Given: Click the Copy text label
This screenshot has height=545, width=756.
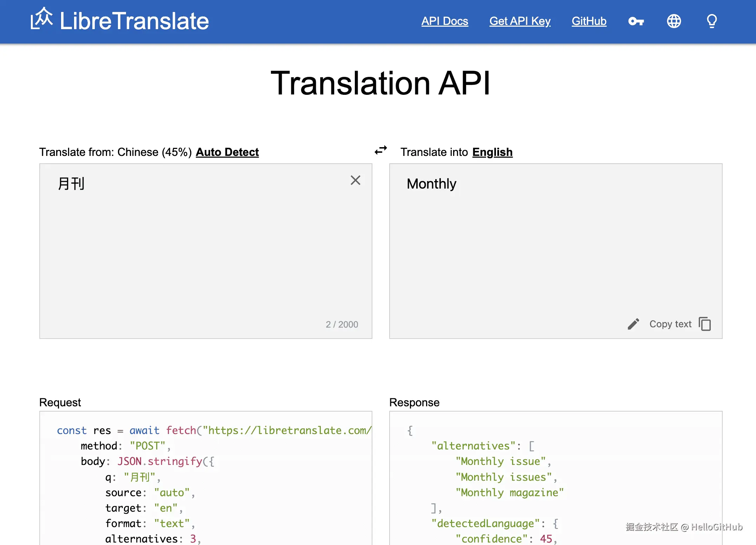Looking at the screenshot, I should [670, 324].
